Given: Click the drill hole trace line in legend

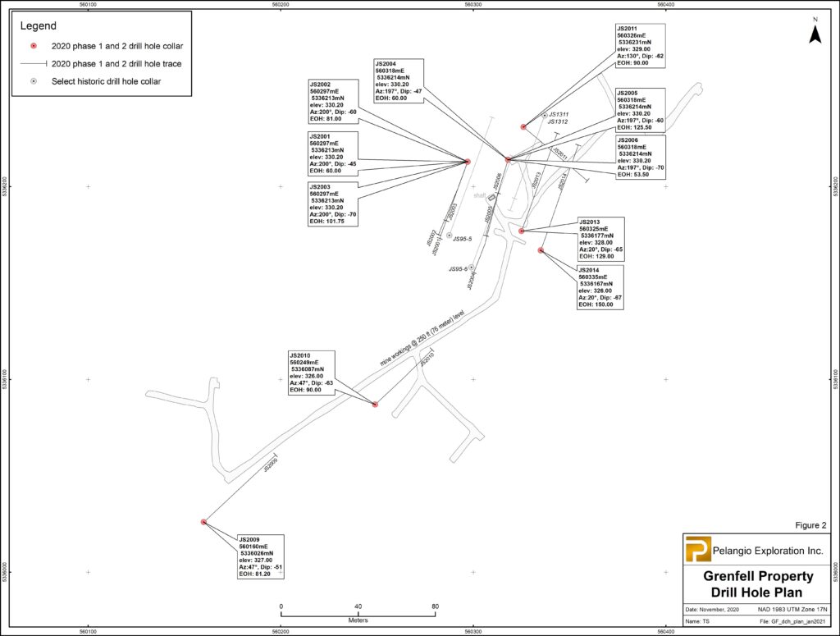Looking at the screenshot, I should coord(33,64).
